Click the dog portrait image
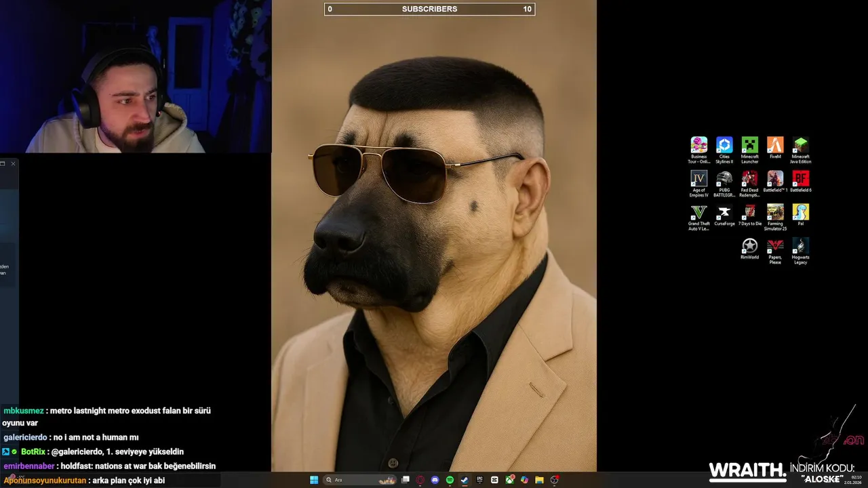The image size is (868, 488). click(x=434, y=236)
